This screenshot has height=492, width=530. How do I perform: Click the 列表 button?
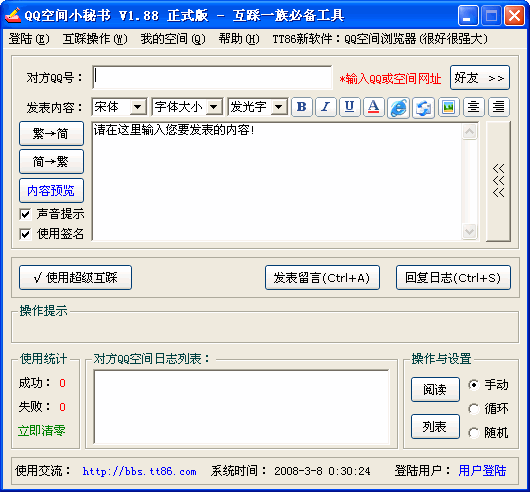pos(435,427)
